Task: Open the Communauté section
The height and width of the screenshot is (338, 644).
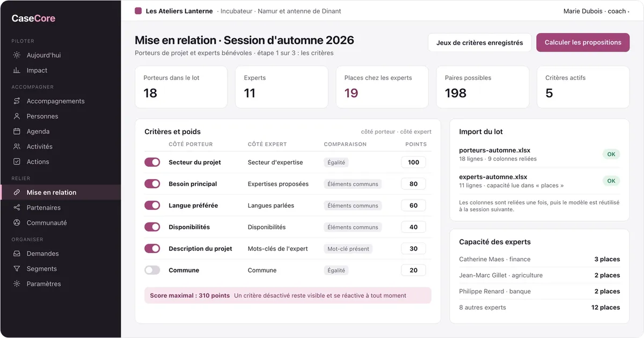Action: click(x=61, y=223)
